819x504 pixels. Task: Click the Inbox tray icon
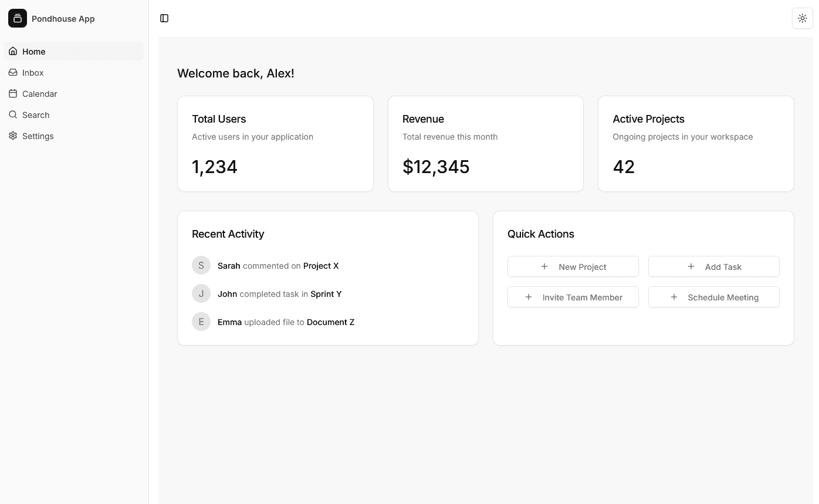(13, 73)
